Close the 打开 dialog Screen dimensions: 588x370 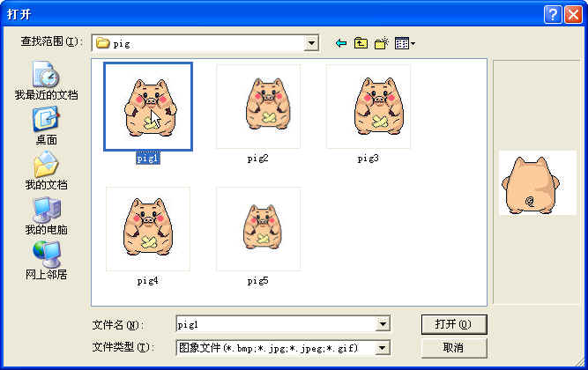click(x=573, y=15)
